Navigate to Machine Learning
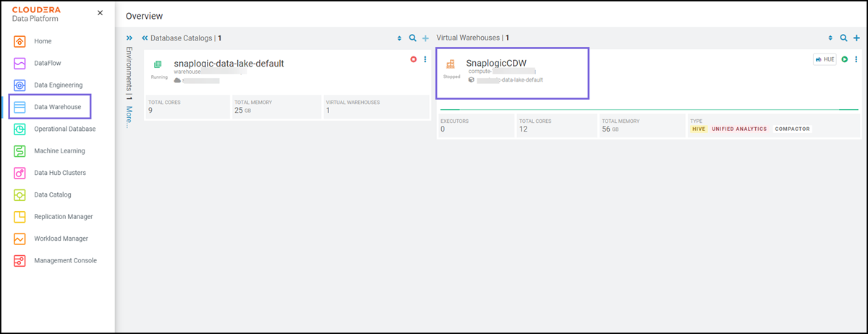 tap(59, 151)
